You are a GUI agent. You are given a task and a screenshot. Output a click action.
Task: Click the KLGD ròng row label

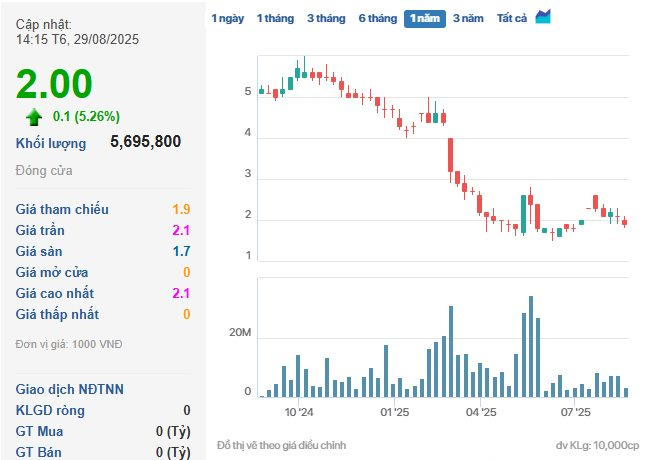click(x=53, y=411)
